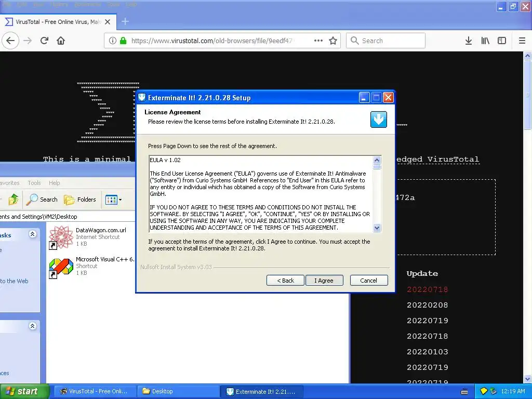Select the VirusTotal browser tab

[58, 22]
